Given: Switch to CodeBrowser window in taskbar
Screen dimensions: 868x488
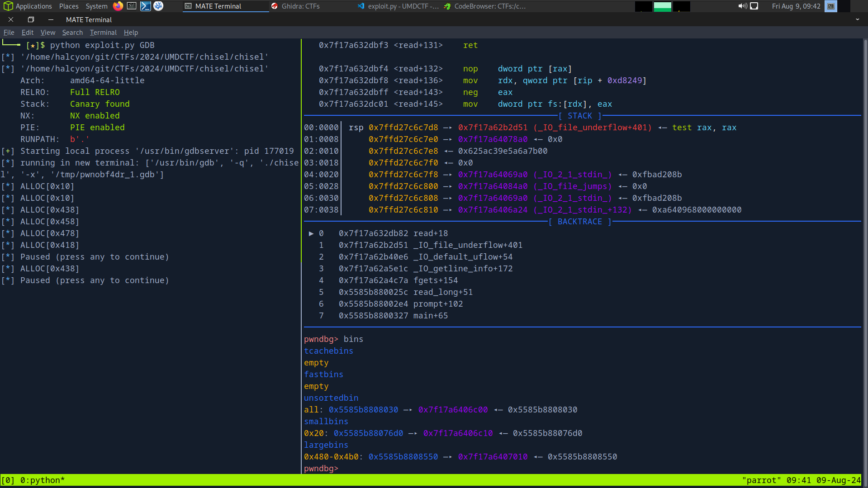Looking at the screenshot, I should point(485,6).
